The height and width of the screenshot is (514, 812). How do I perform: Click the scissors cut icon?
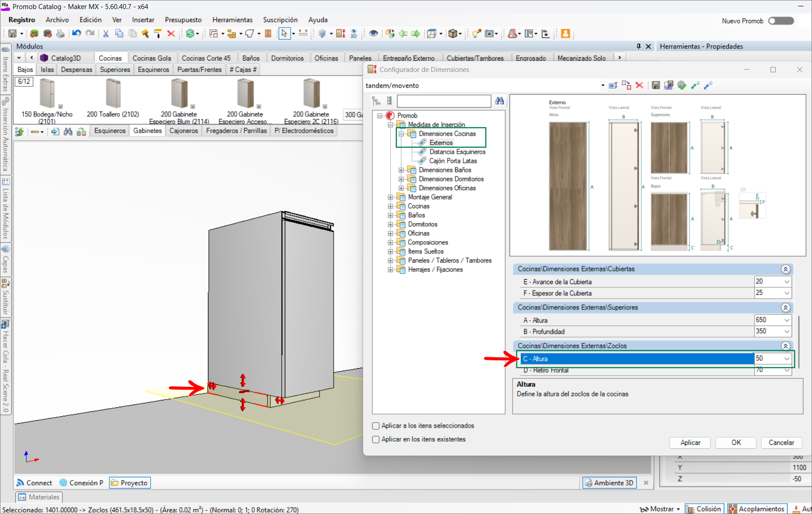[x=106, y=33]
